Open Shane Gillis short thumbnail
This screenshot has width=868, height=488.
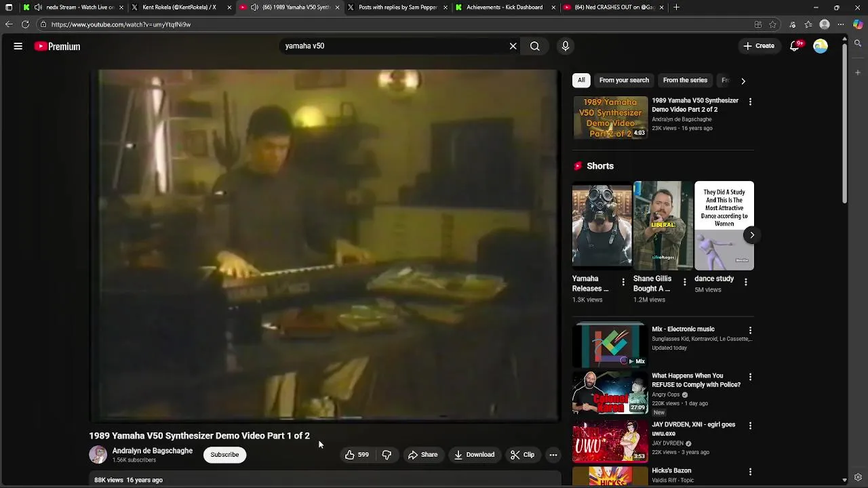pyautogui.click(x=663, y=225)
